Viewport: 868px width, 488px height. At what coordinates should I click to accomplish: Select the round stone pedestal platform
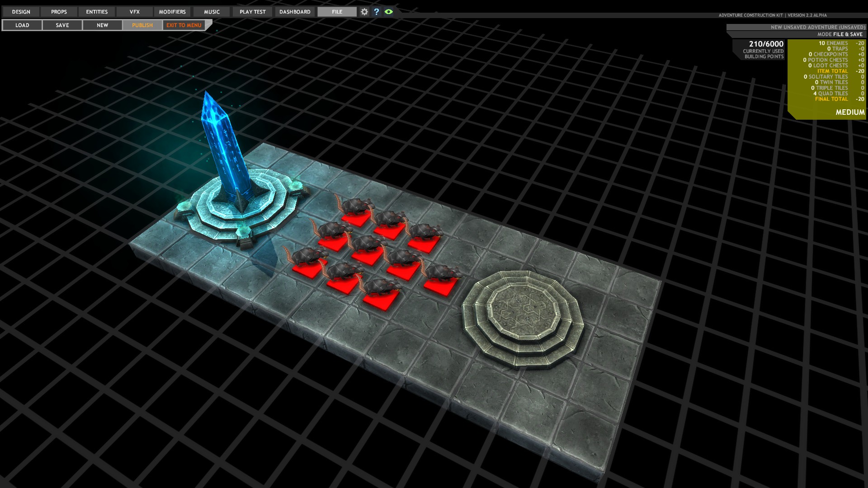[523, 316]
